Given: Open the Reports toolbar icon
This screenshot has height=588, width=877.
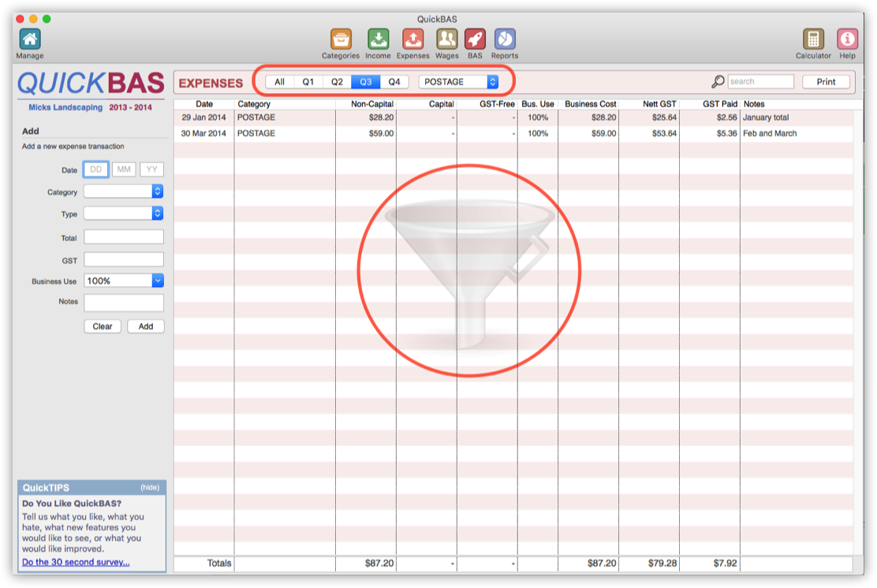Looking at the screenshot, I should coord(504,37).
